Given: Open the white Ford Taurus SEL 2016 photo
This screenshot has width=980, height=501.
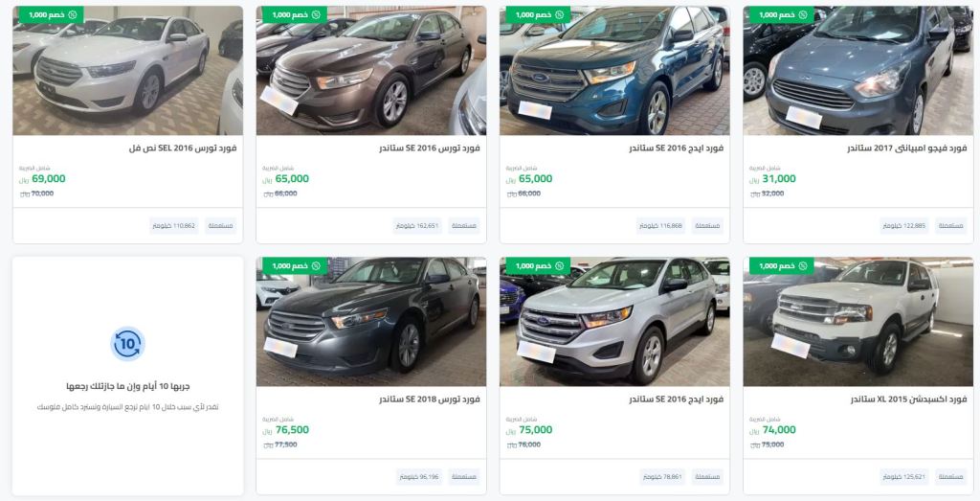Looking at the screenshot, I should (127, 71).
